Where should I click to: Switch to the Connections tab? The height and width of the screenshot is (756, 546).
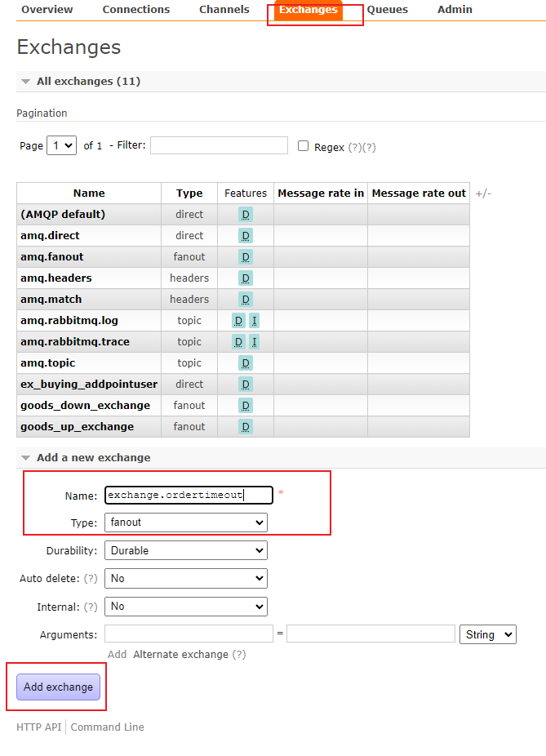tap(136, 9)
